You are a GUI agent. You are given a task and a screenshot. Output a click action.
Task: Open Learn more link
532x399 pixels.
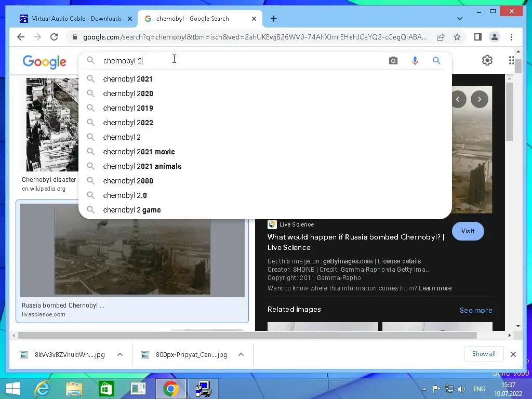435,288
